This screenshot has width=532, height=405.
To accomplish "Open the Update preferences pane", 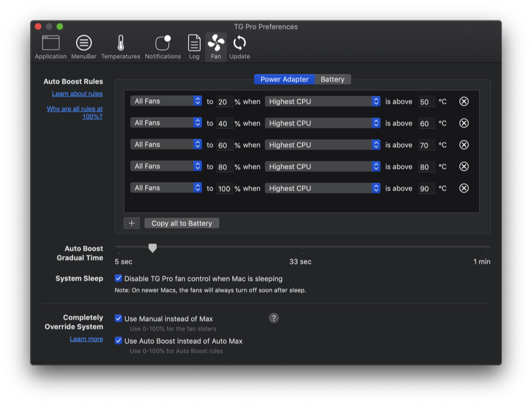I will tap(239, 47).
